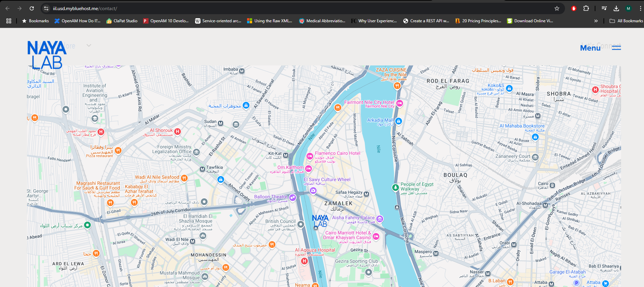Click Tawfikia metro station icon
The width and height of the screenshot is (644, 287).
point(202,169)
